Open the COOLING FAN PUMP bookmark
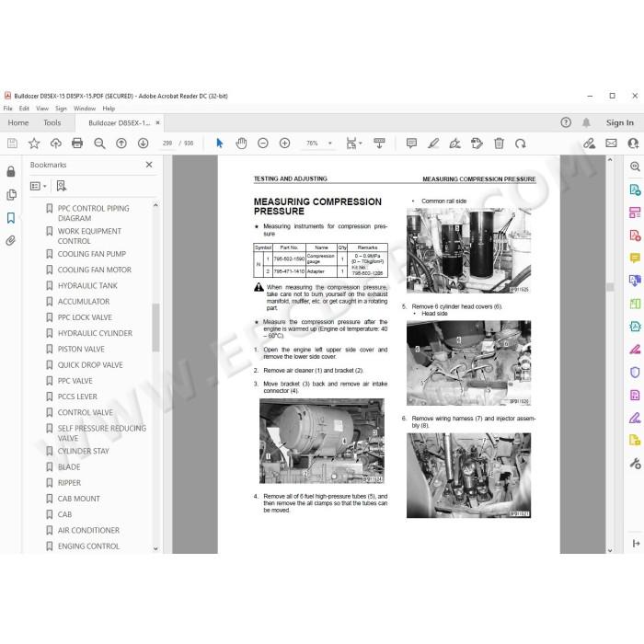 click(x=92, y=254)
